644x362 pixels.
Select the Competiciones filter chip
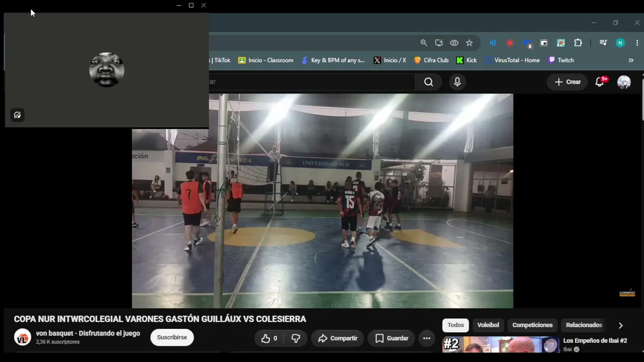532,325
